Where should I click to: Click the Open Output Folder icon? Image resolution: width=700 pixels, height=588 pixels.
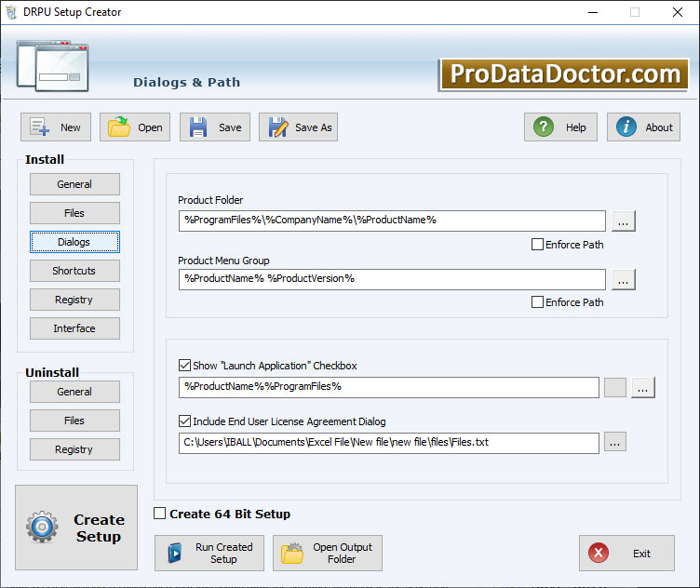[x=292, y=554]
